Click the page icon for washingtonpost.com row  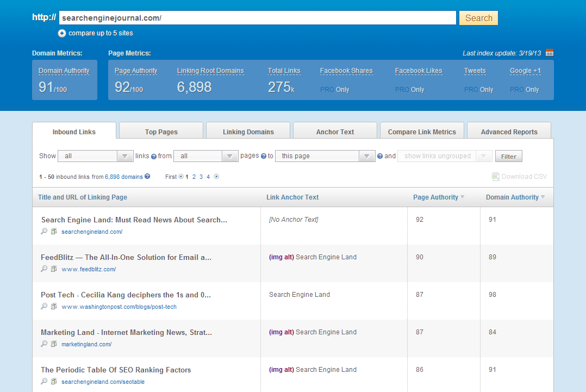pos(54,307)
